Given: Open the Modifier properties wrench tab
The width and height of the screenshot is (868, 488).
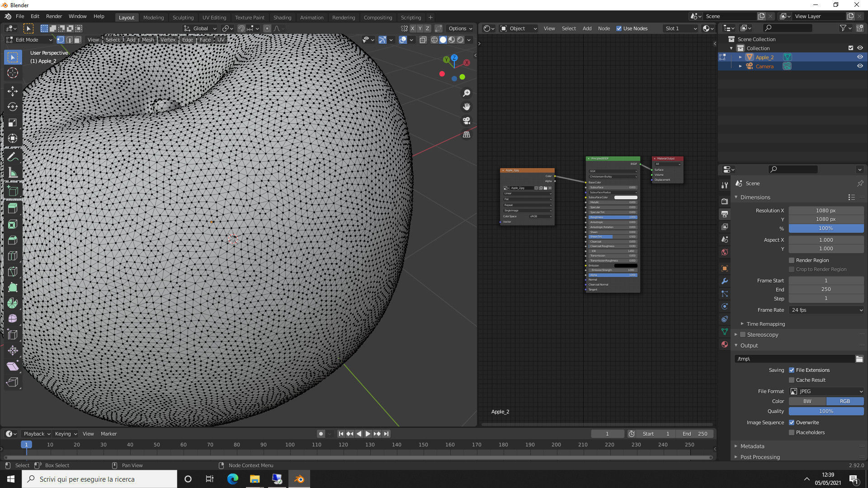Looking at the screenshot, I should tap(725, 281).
